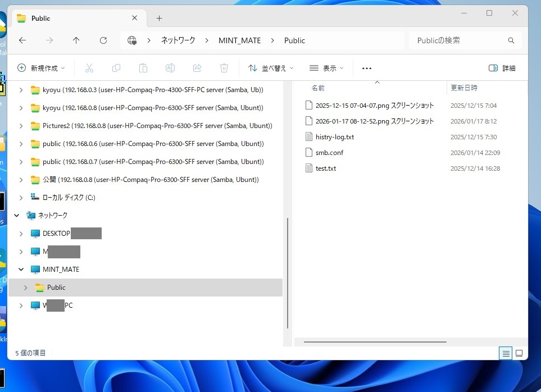Select the smb.conf file

tap(329, 153)
